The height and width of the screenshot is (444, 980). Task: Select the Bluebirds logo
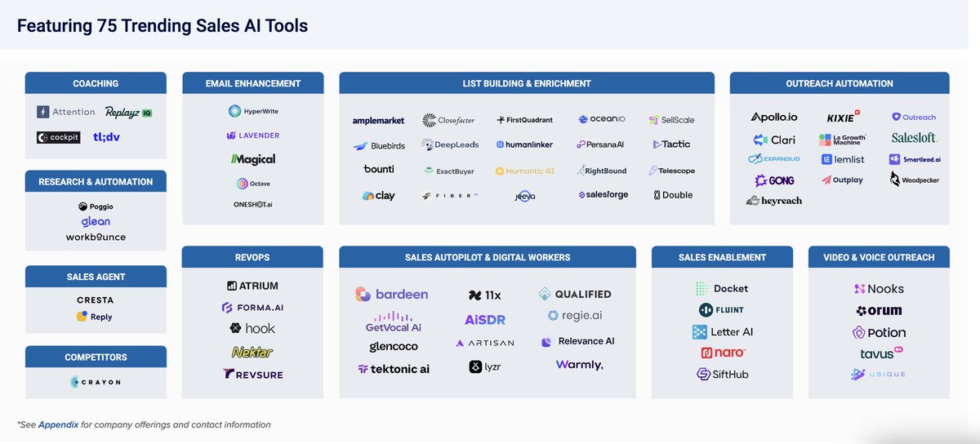[378, 146]
